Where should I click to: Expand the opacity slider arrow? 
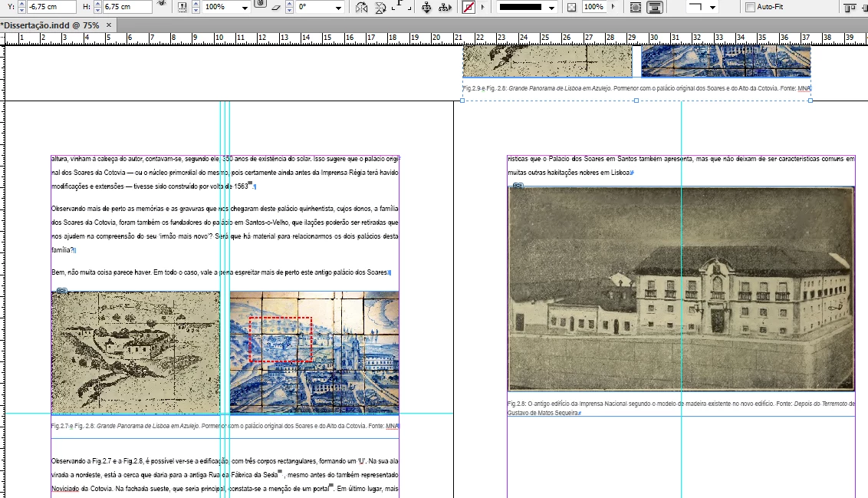[x=613, y=7]
